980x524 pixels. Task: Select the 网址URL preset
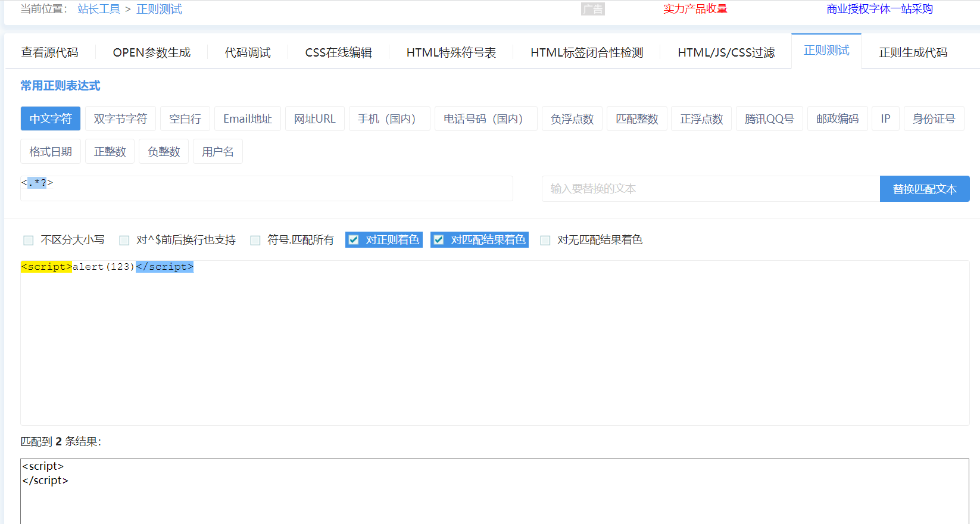click(315, 118)
